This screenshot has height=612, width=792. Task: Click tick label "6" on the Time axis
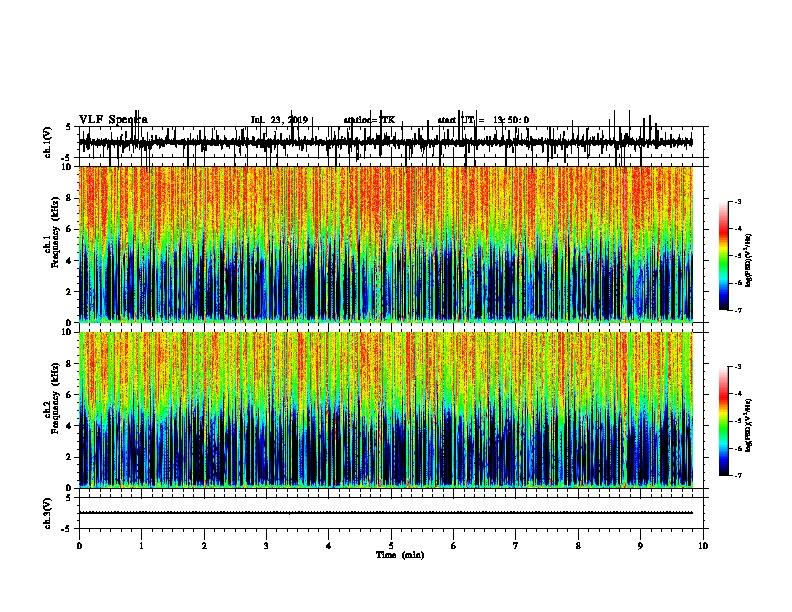tap(454, 546)
